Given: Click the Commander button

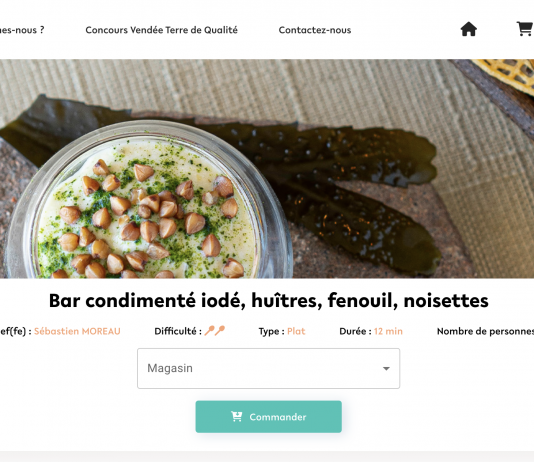Looking at the screenshot, I should click(x=268, y=417).
